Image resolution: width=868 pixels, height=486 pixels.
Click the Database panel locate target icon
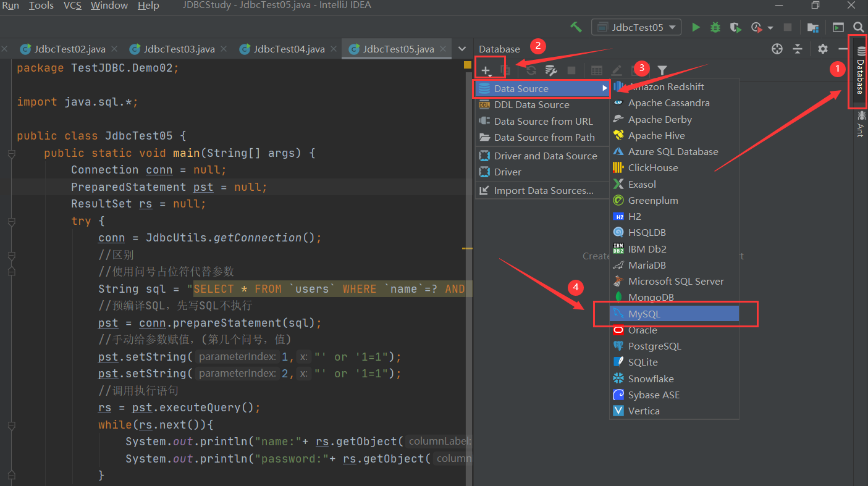[778, 49]
